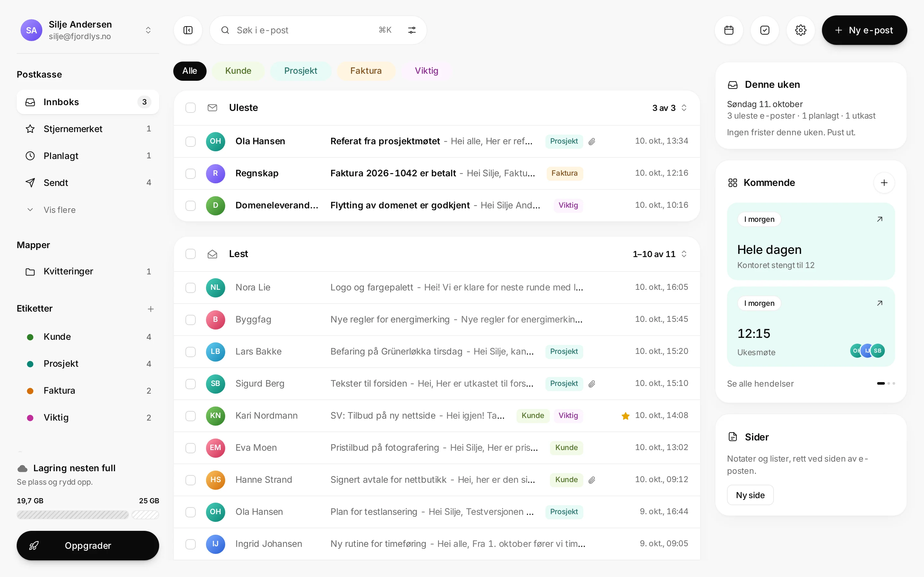Image resolution: width=924 pixels, height=577 pixels.
Task: Unstar Kari Nordmann's email star icon
Action: pos(625,415)
